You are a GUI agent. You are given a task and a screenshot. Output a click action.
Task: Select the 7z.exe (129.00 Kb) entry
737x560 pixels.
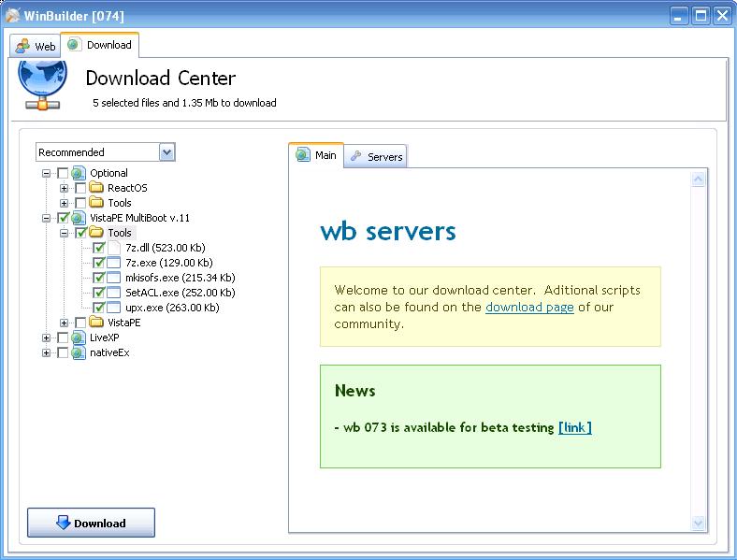tap(168, 263)
